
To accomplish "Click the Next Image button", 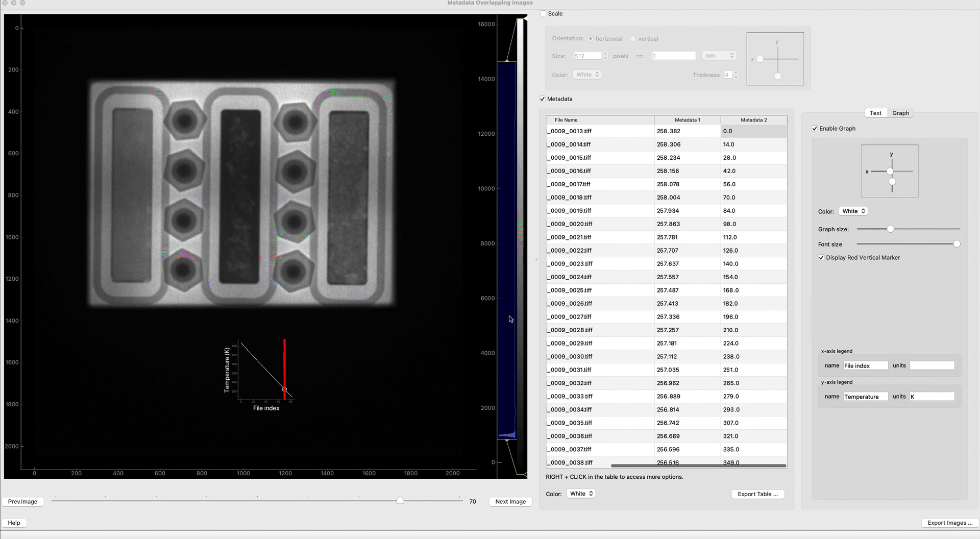I will (x=510, y=502).
